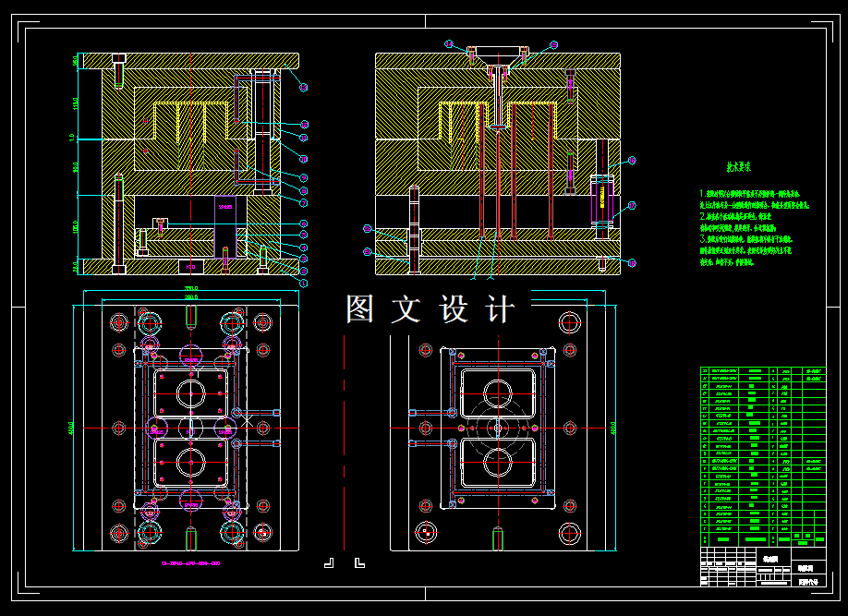Select part balloon 2 in left section view

303,271
